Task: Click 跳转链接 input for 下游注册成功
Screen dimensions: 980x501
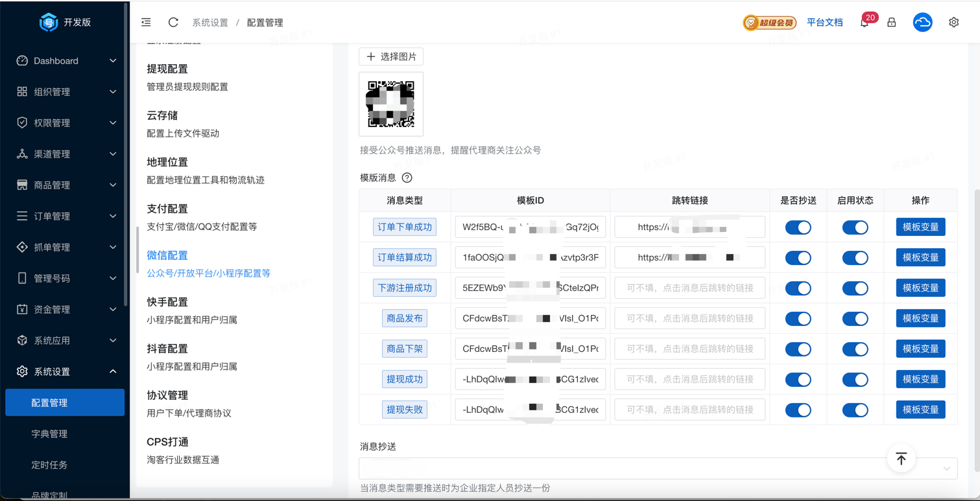Action: coord(689,288)
